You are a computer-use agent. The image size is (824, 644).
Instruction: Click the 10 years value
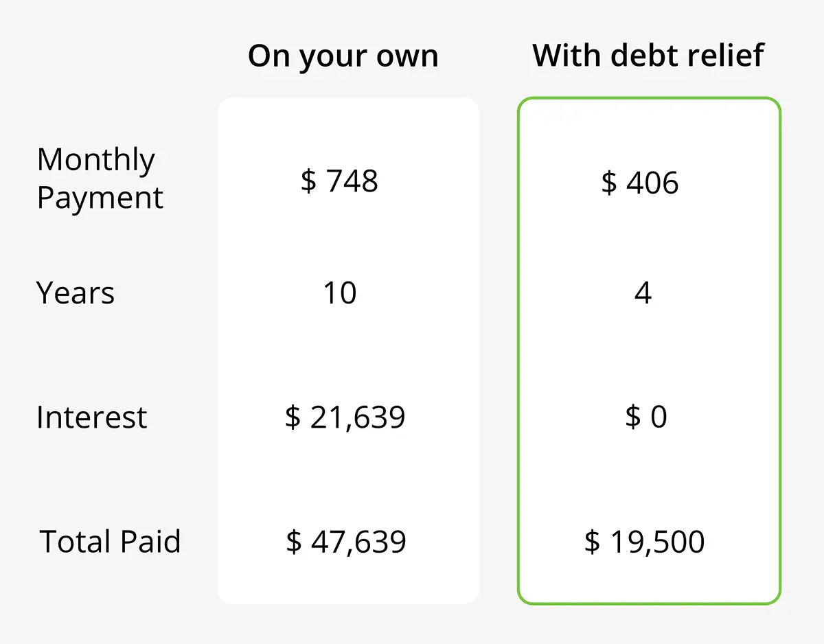[340, 293]
